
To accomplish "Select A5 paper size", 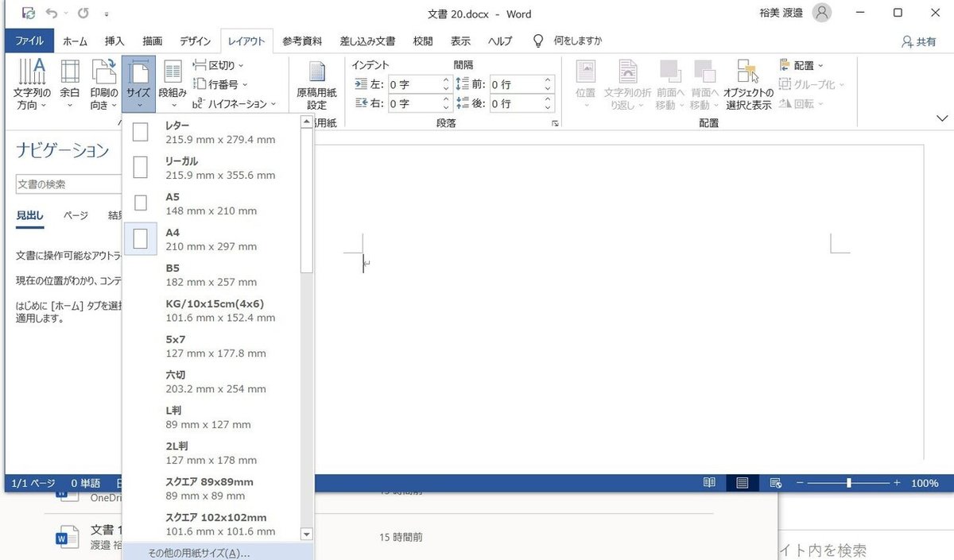I will point(211,203).
